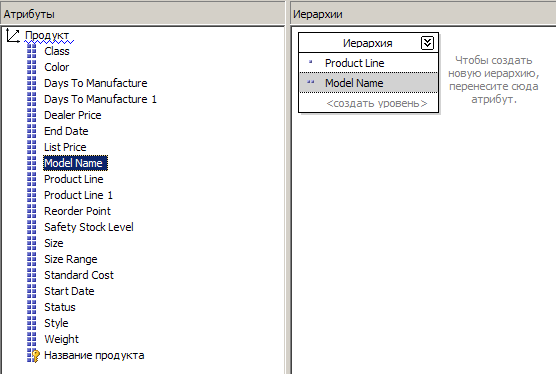Select Days To Manufacture 1 attribute
556x374 pixels.
click(x=100, y=99)
